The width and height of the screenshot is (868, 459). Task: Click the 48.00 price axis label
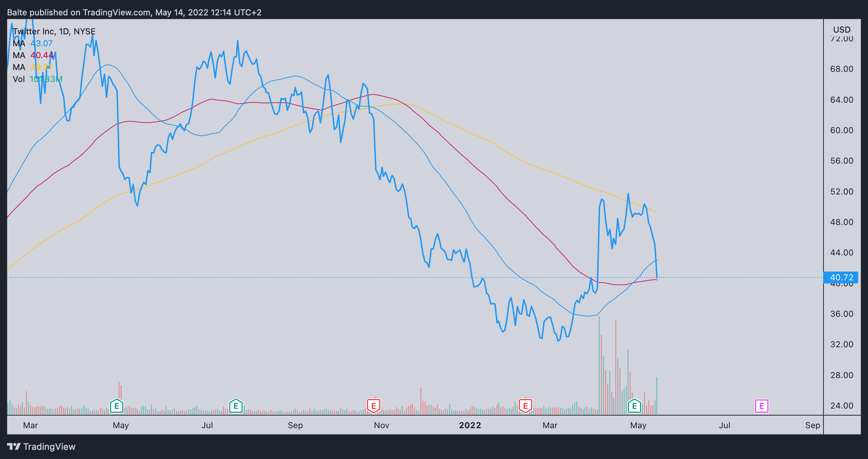click(842, 222)
